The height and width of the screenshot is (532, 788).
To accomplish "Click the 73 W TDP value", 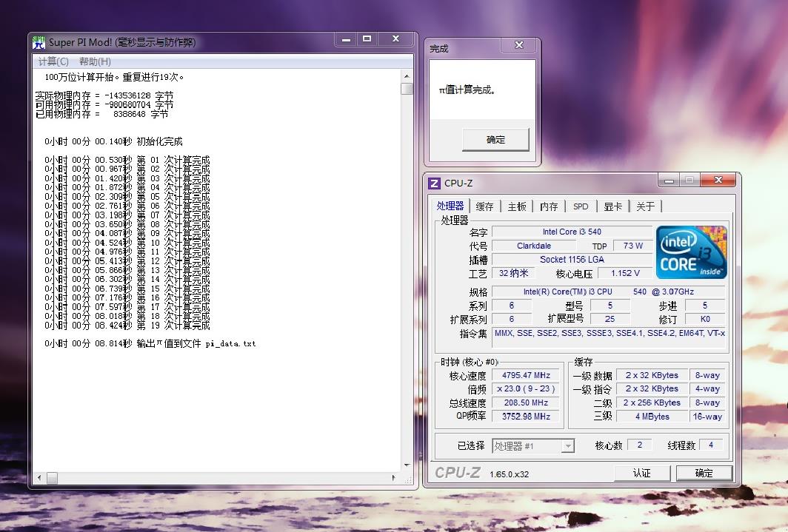I will 632,246.
